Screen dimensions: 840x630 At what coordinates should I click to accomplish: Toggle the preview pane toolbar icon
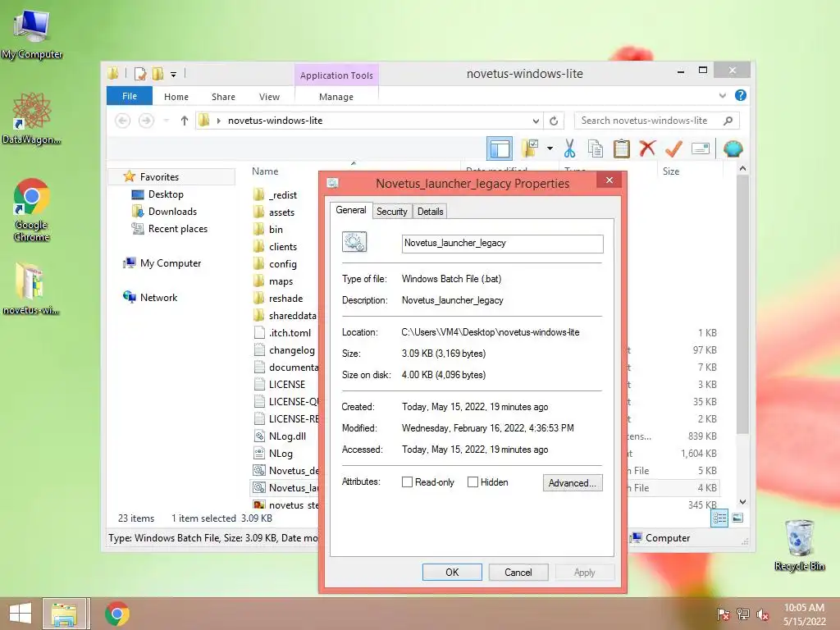(500, 149)
